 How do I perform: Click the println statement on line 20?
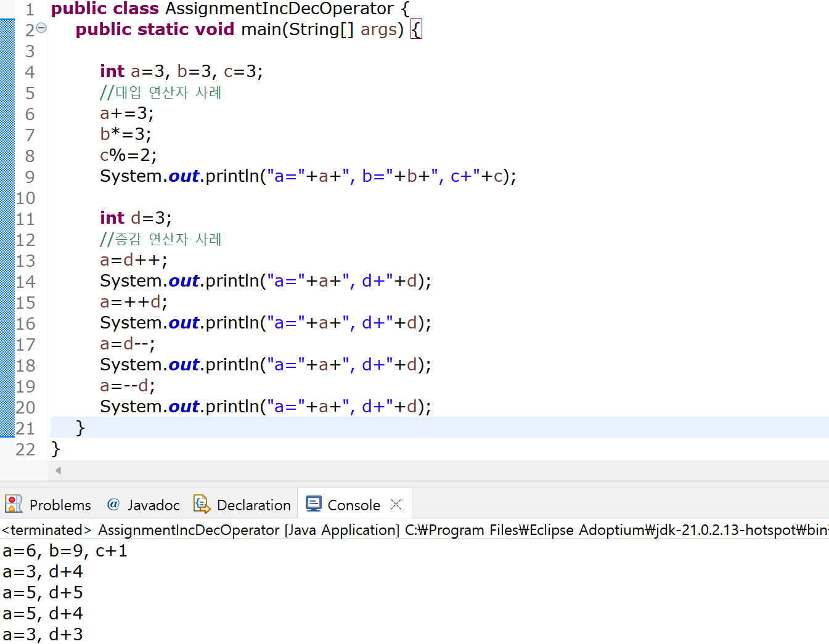coord(266,407)
